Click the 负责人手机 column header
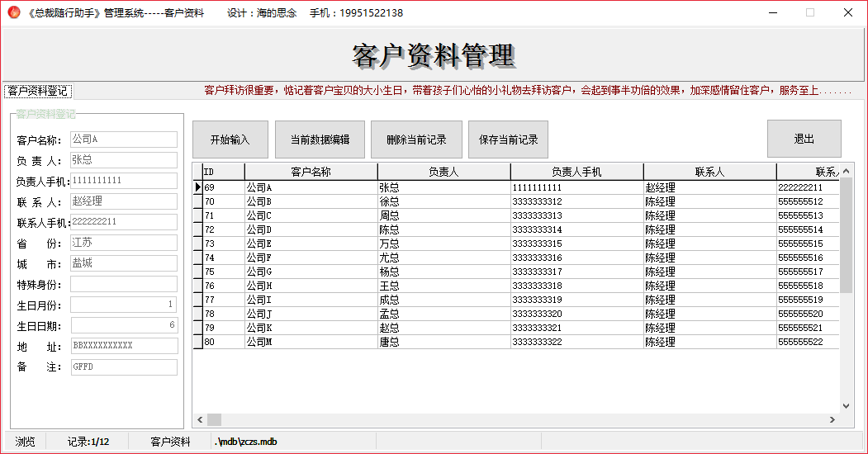Screen dimensions: 868x454 (576, 172)
